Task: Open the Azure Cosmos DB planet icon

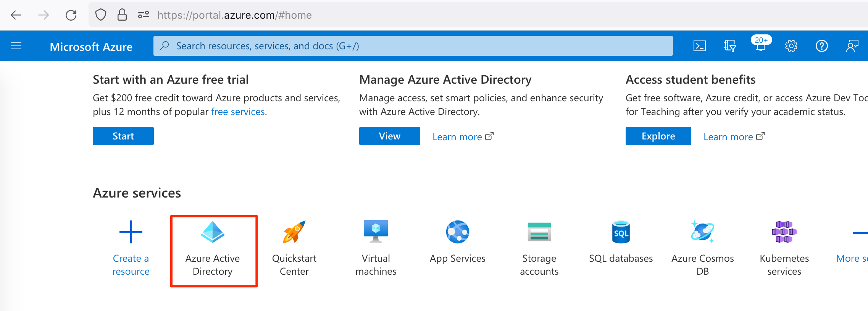Action: pos(703,232)
